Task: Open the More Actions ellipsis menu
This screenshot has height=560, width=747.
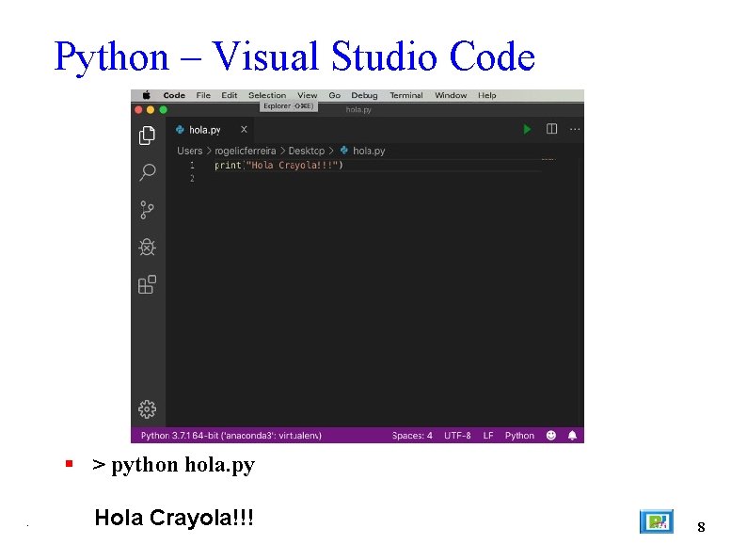Action: point(575,129)
